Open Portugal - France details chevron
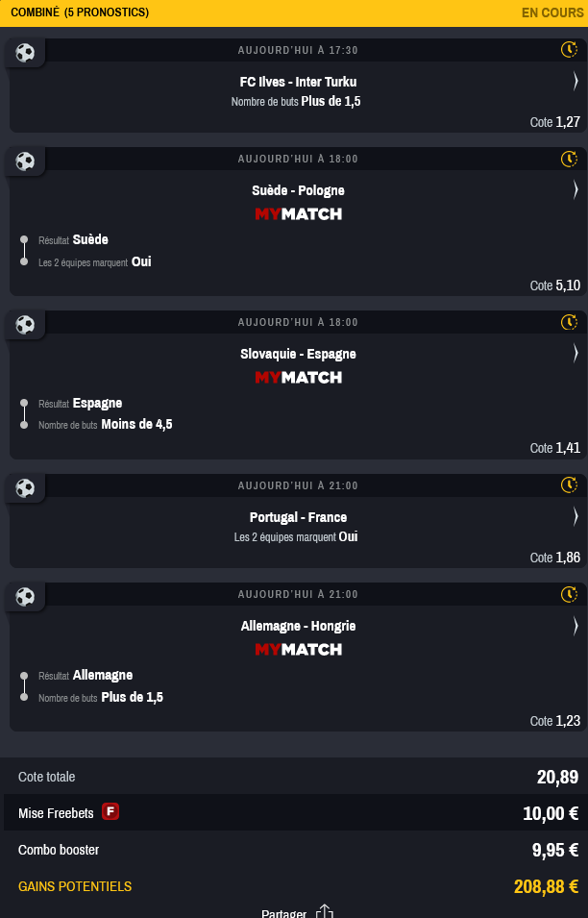The image size is (588, 918). click(x=576, y=516)
